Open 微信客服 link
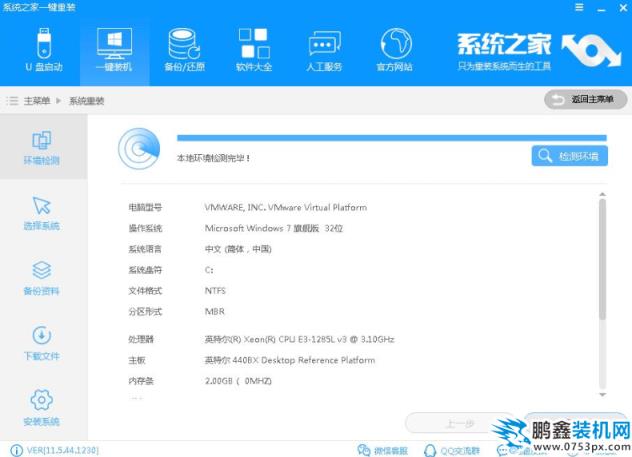Screen dimensions: 632x457 (x=383, y=451)
